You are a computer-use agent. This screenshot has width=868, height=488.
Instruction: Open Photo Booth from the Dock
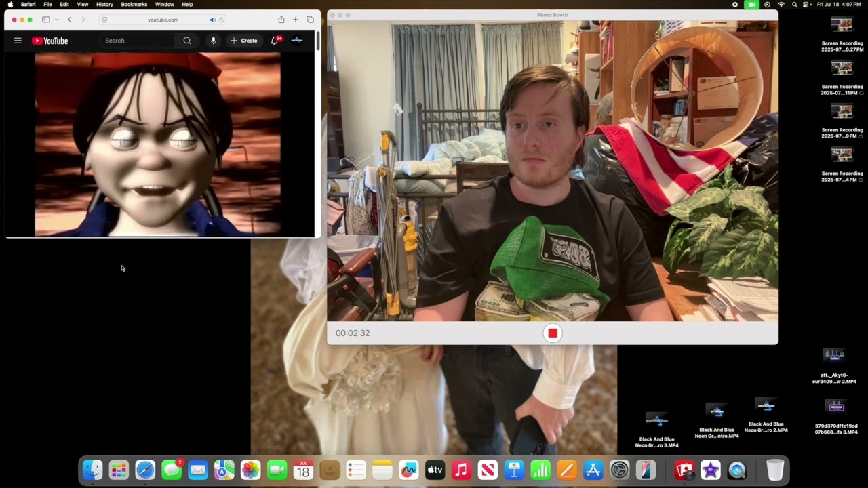coord(684,470)
